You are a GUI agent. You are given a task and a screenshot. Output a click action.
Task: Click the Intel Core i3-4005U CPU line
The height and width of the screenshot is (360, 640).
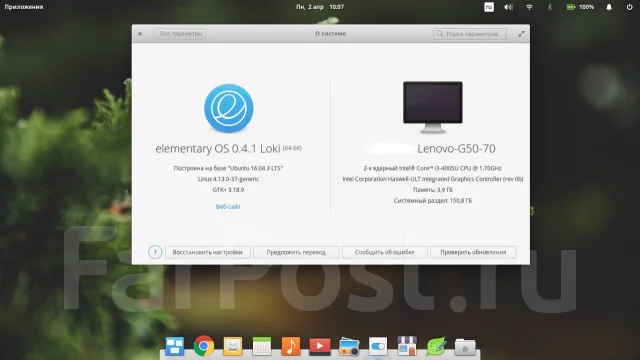coord(433,168)
